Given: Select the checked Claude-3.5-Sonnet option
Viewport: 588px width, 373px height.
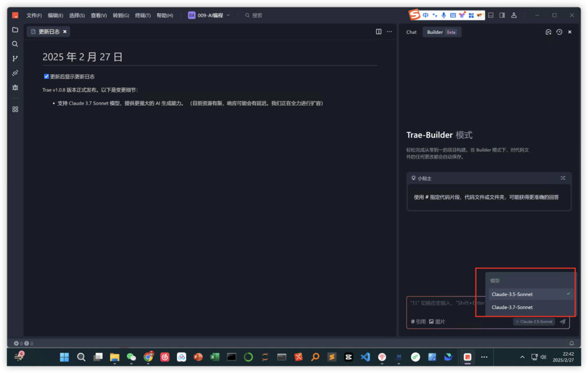Looking at the screenshot, I should click(x=530, y=294).
